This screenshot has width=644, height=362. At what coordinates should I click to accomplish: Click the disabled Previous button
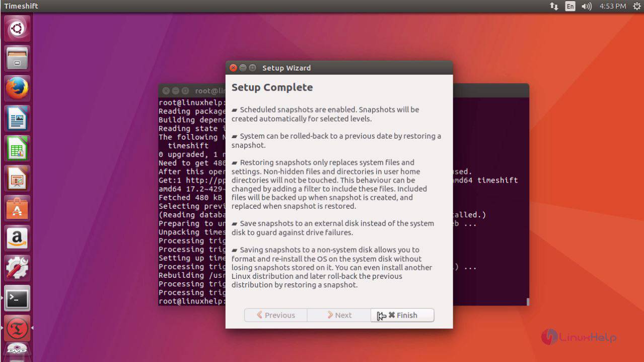point(276,315)
